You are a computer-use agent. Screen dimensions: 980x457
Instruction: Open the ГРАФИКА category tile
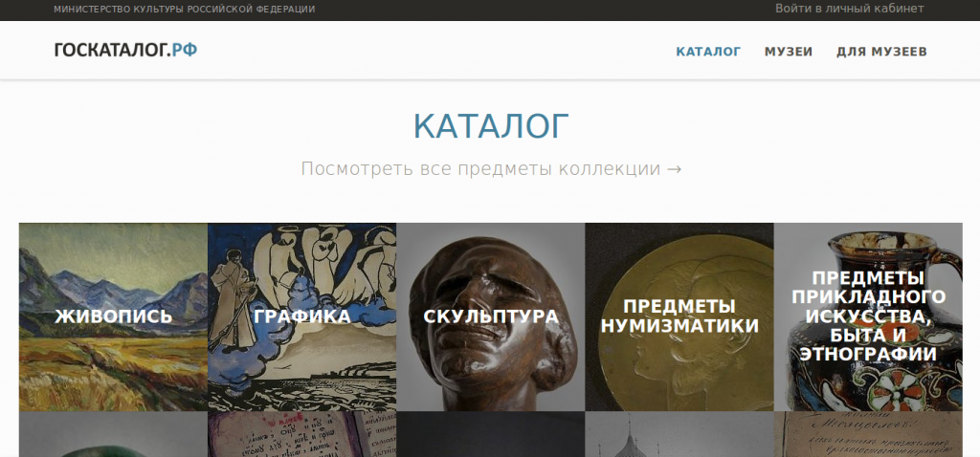click(301, 316)
